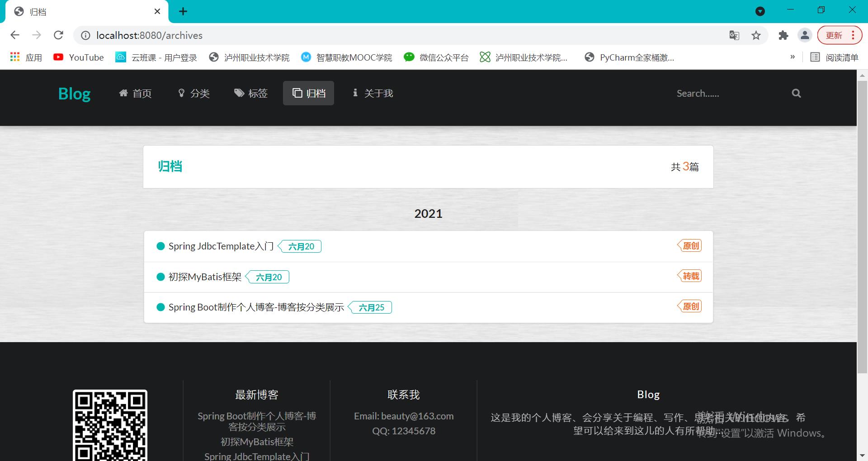Image resolution: width=868 pixels, height=461 pixels.
Task: Open the first 泸州职业技术学院 bookmark
Action: 249,57
